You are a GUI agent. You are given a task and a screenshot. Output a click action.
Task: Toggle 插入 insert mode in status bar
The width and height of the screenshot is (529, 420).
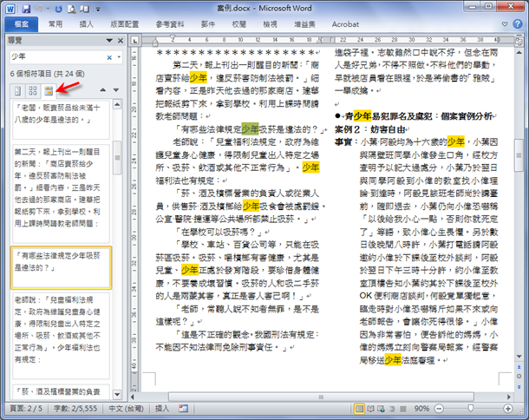pos(162,409)
